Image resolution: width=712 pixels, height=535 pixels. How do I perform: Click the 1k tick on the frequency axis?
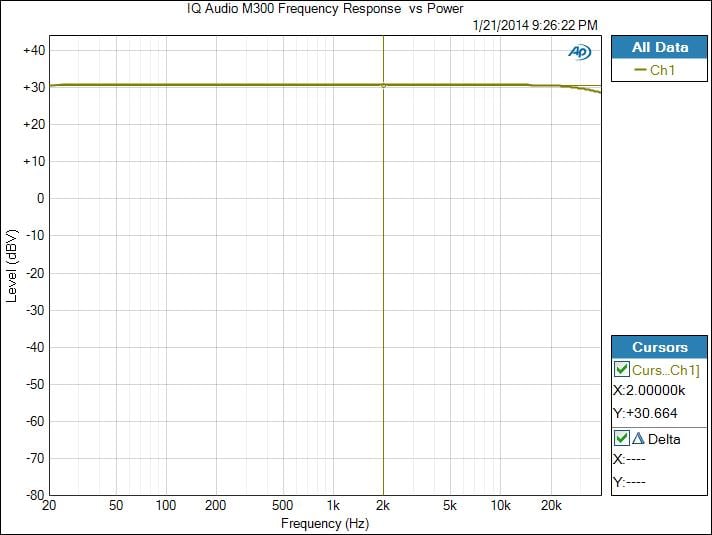click(333, 506)
